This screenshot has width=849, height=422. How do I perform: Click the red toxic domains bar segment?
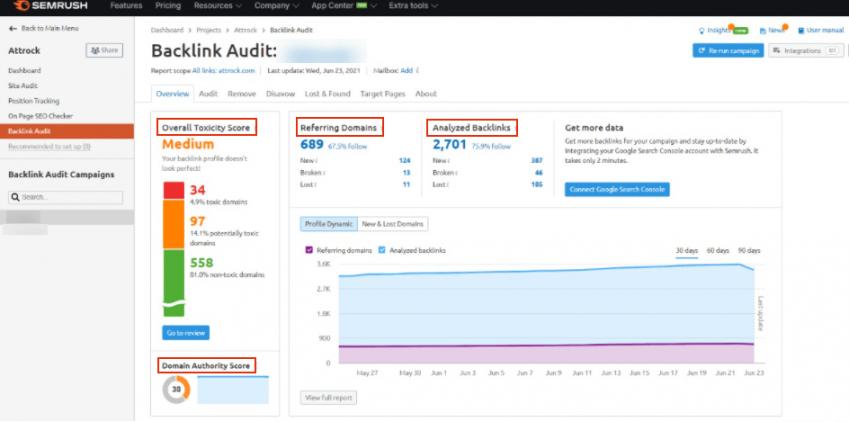[174, 191]
